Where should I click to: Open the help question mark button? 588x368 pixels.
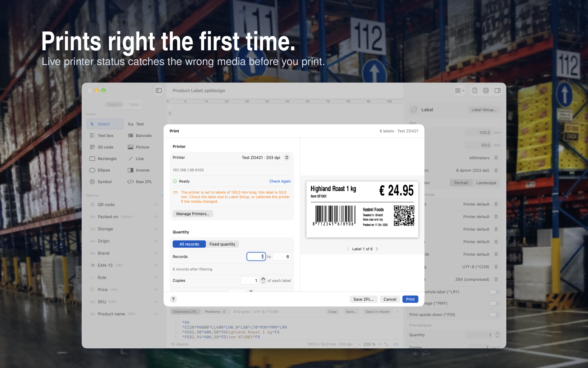(x=173, y=299)
